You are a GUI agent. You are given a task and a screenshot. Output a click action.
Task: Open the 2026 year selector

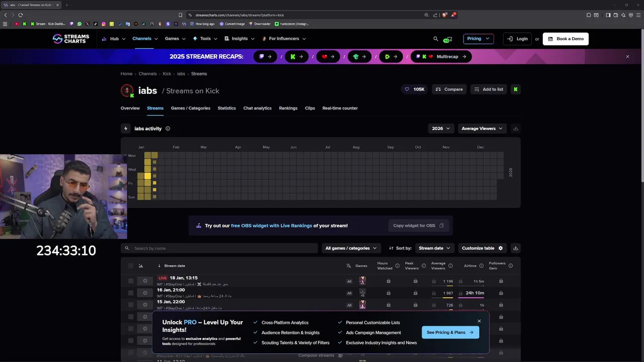(441, 129)
